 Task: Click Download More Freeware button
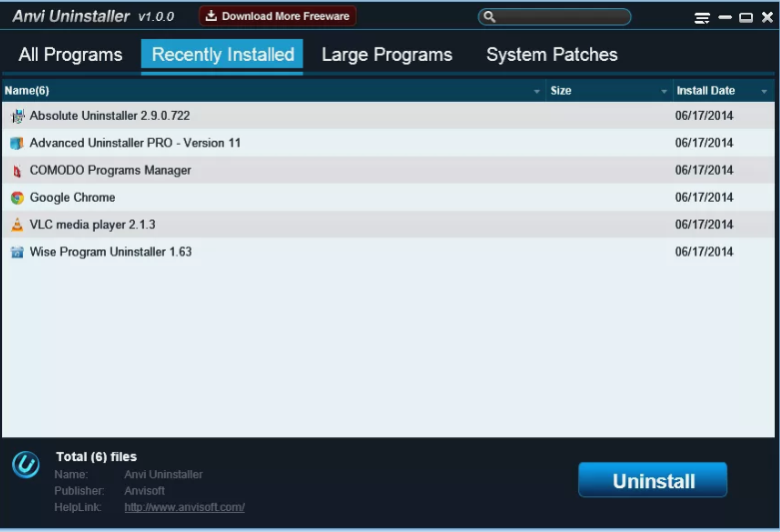pyautogui.click(x=278, y=16)
